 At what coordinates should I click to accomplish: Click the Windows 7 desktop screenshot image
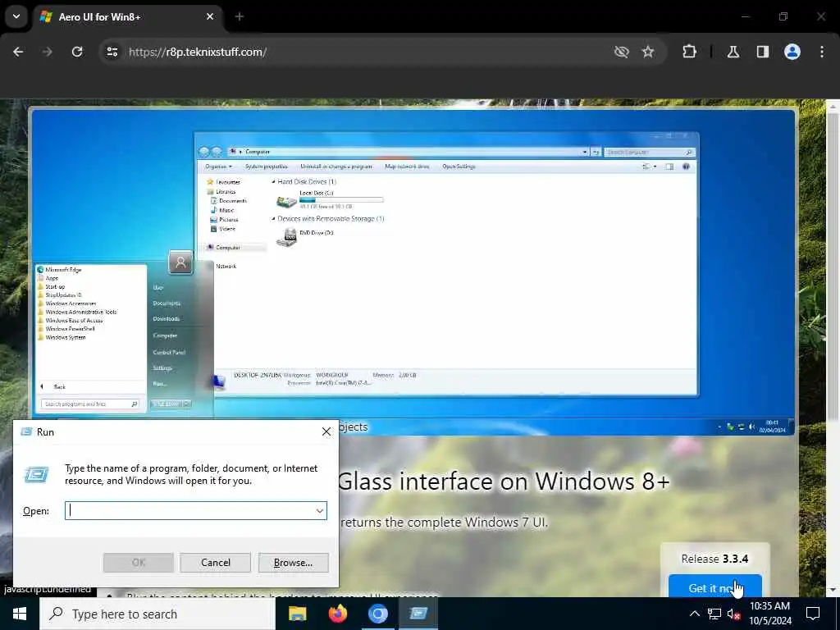pos(413,272)
